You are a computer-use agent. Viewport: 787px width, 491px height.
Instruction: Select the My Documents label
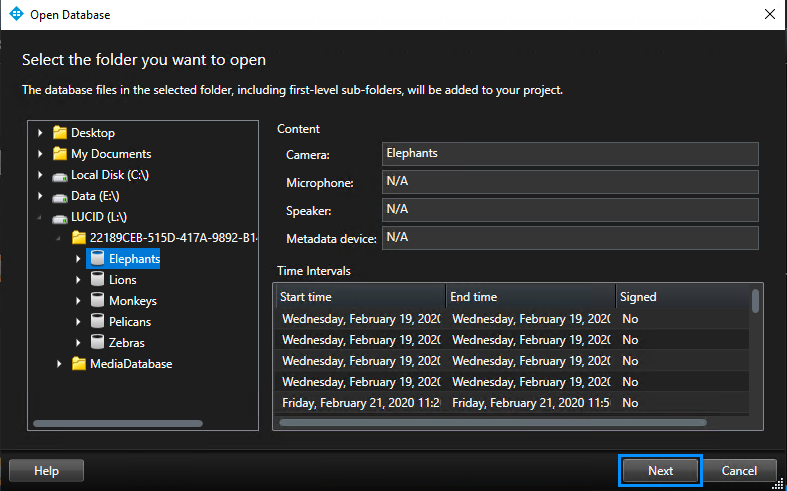tap(111, 154)
